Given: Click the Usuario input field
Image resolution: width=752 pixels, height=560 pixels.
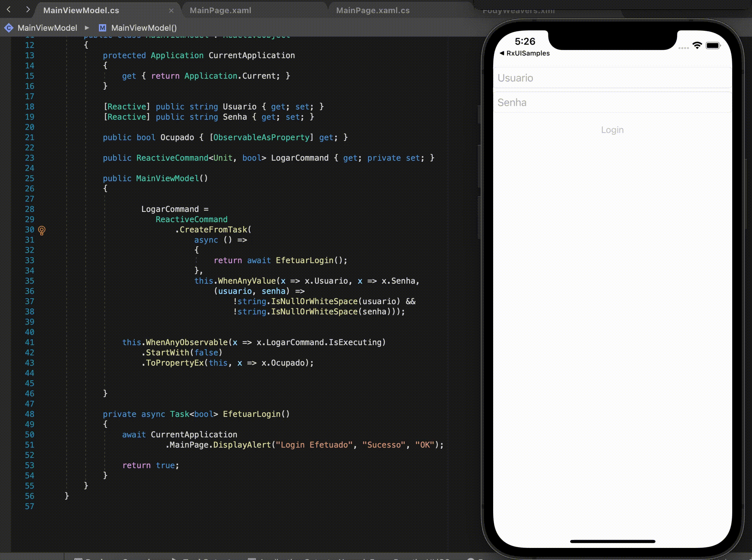Looking at the screenshot, I should pos(612,78).
